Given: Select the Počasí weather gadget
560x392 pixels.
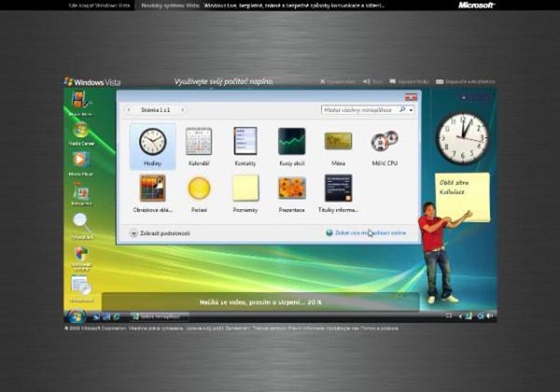Looking at the screenshot, I should [x=199, y=194].
